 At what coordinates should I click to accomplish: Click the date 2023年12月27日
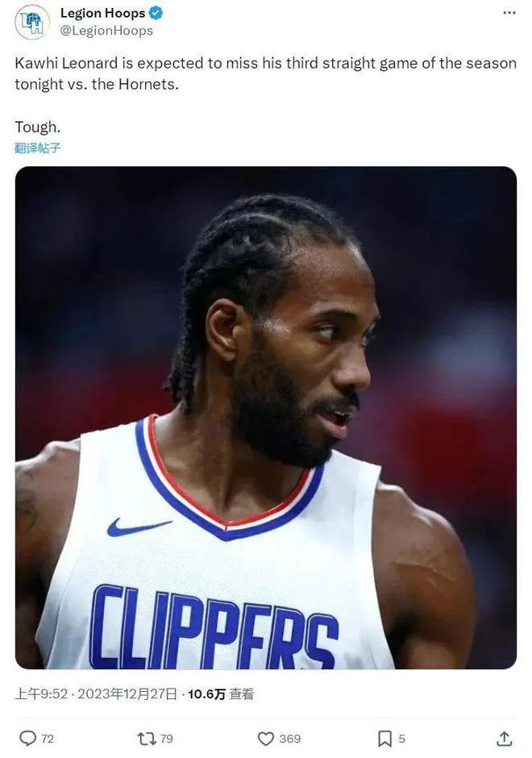pyautogui.click(x=127, y=694)
